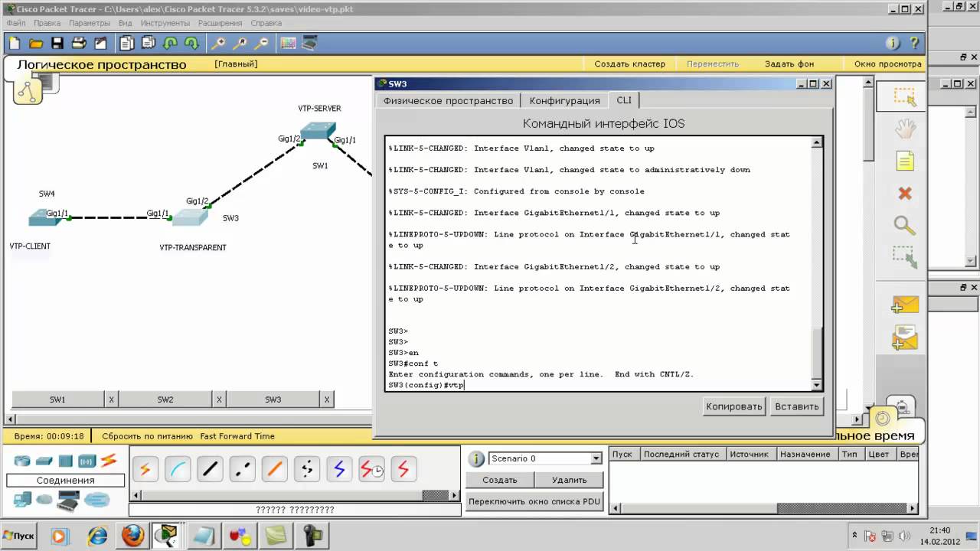This screenshot has height=551, width=980.
Task: Open the custom devices dialog icon
Action: tap(309, 43)
